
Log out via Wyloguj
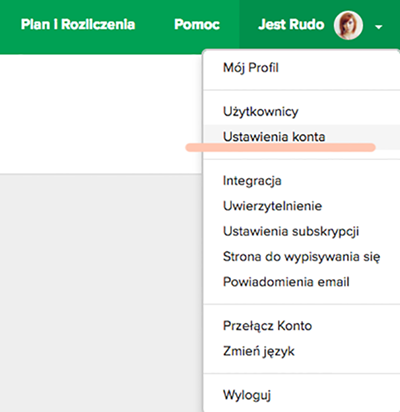(247, 395)
